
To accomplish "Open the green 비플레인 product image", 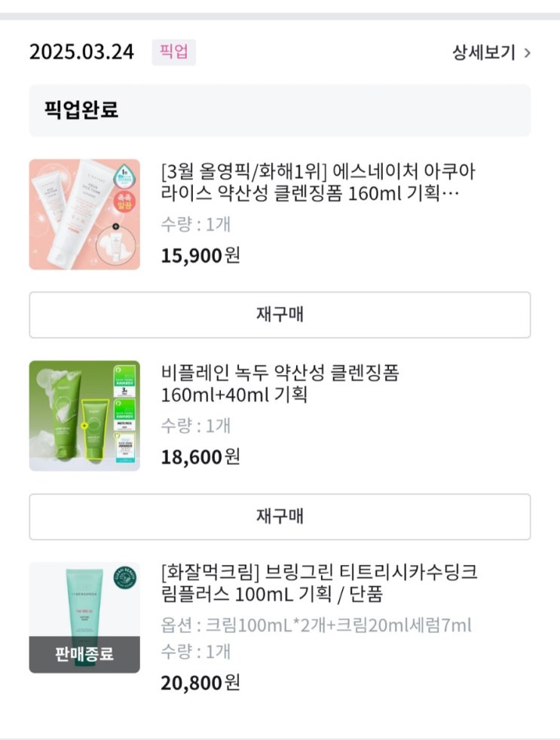I will tap(84, 416).
